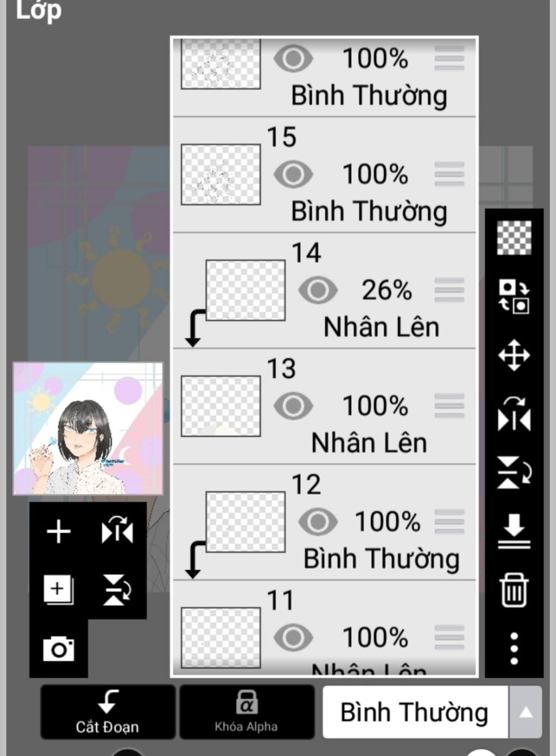Tap the duplicate layer icon
Image resolution: width=556 pixels, height=756 pixels.
(58, 590)
